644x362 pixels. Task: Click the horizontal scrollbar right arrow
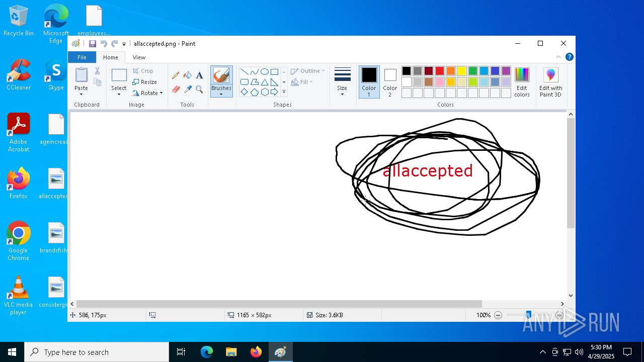[x=562, y=304]
